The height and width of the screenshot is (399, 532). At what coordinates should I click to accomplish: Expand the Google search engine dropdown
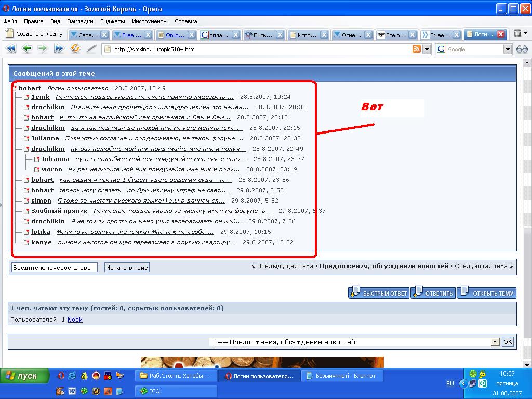pyautogui.click(x=508, y=49)
